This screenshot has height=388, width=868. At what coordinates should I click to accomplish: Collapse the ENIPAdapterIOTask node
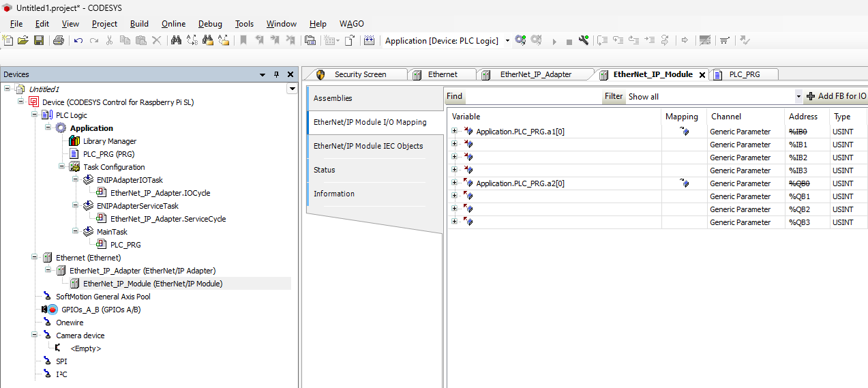[76, 179]
